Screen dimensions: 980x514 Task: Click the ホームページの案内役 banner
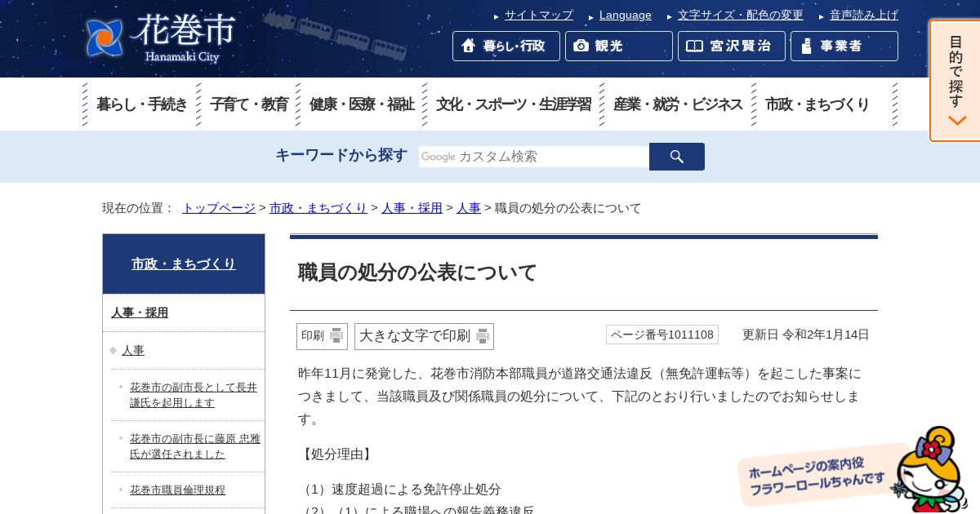point(817,475)
